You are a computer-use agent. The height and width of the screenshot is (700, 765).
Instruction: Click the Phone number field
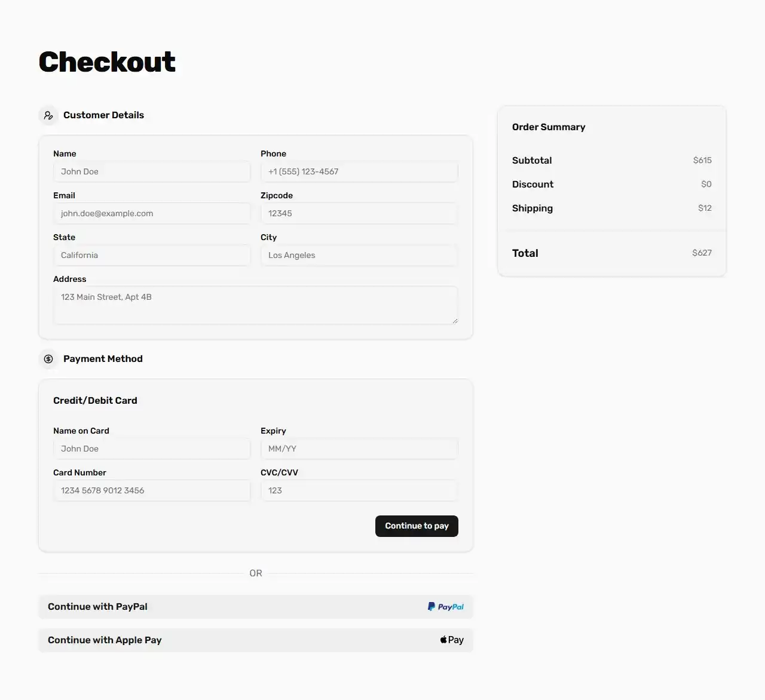(359, 171)
